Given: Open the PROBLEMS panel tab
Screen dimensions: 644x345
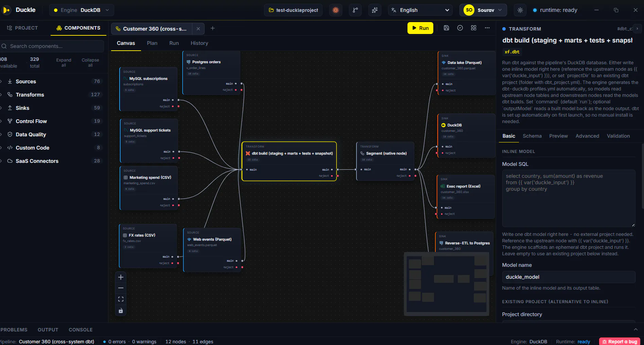Looking at the screenshot, I should (x=14, y=330).
